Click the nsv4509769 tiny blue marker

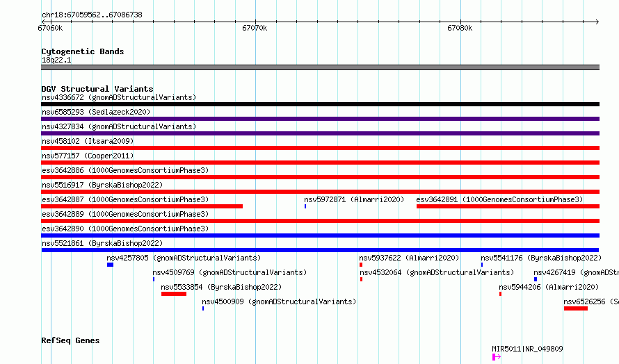(154, 279)
